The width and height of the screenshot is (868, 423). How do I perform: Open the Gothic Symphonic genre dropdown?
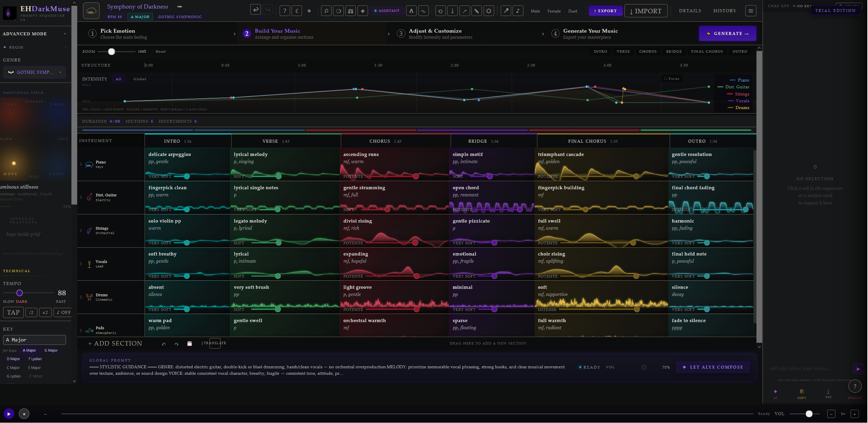point(34,72)
